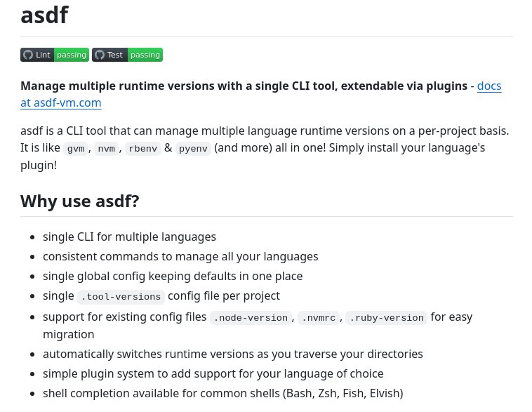Viewport: 532px width, 412px height.
Task: Click the gvm inline code snippet
Action: 76,149
